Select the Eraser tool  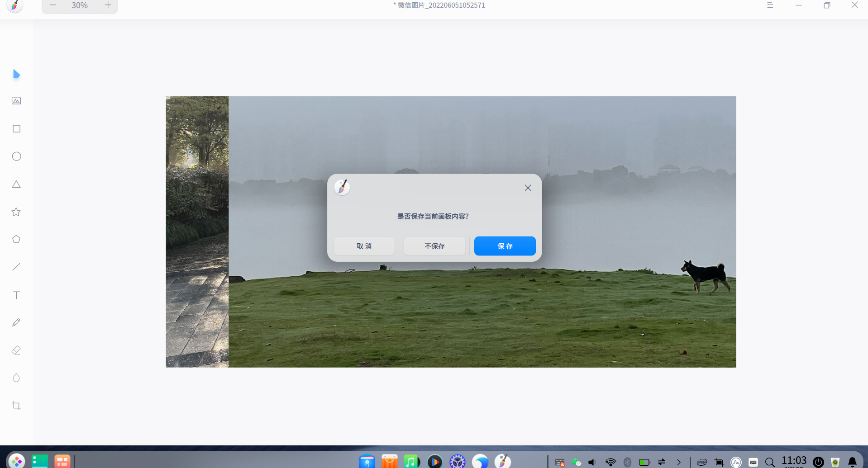[x=16, y=350]
